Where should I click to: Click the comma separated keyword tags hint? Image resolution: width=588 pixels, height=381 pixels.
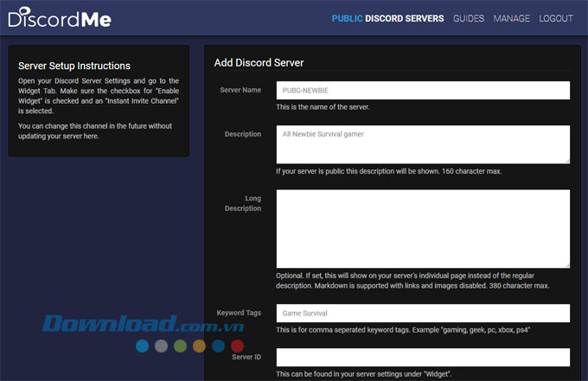[x=403, y=330]
